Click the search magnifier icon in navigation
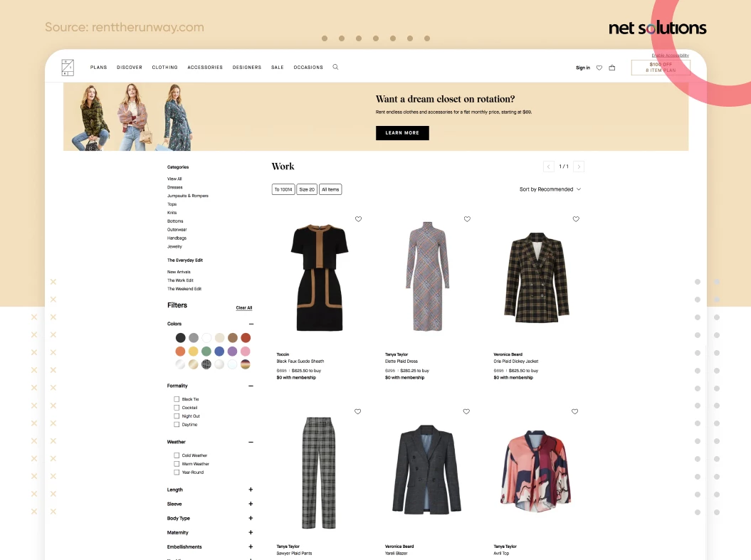 coord(335,67)
